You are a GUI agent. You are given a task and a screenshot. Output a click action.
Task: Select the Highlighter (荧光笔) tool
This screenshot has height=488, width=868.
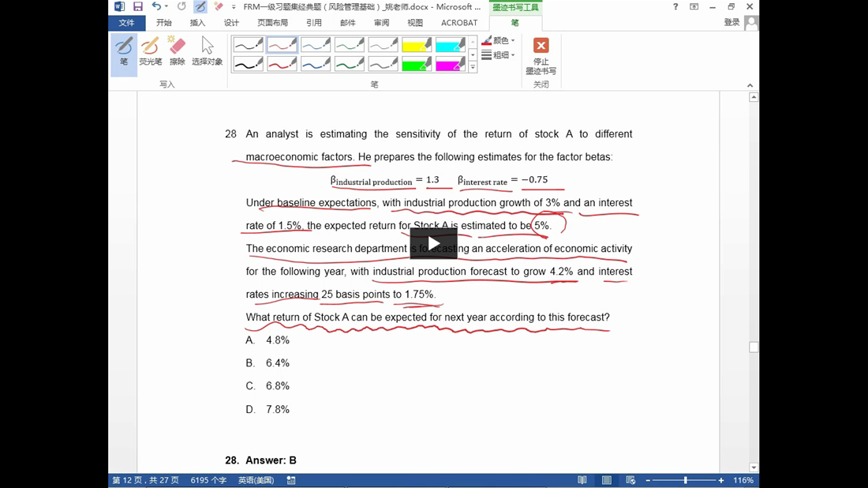(x=150, y=52)
